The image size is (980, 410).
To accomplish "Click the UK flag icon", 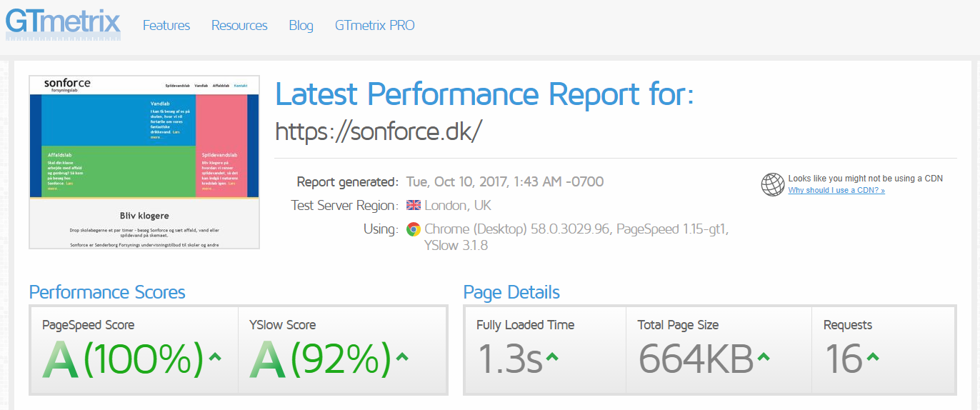I will click(414, 206).
